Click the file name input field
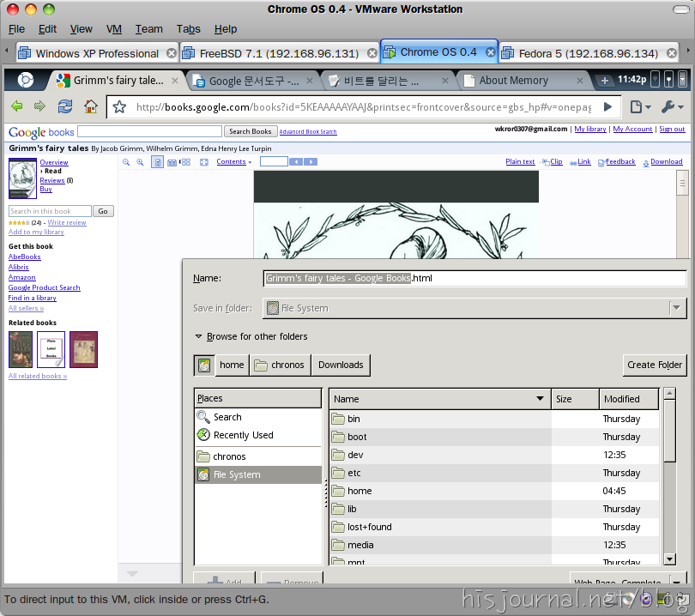Image resolution: width=695 pixels, height=616 pixels. (474, 278)
